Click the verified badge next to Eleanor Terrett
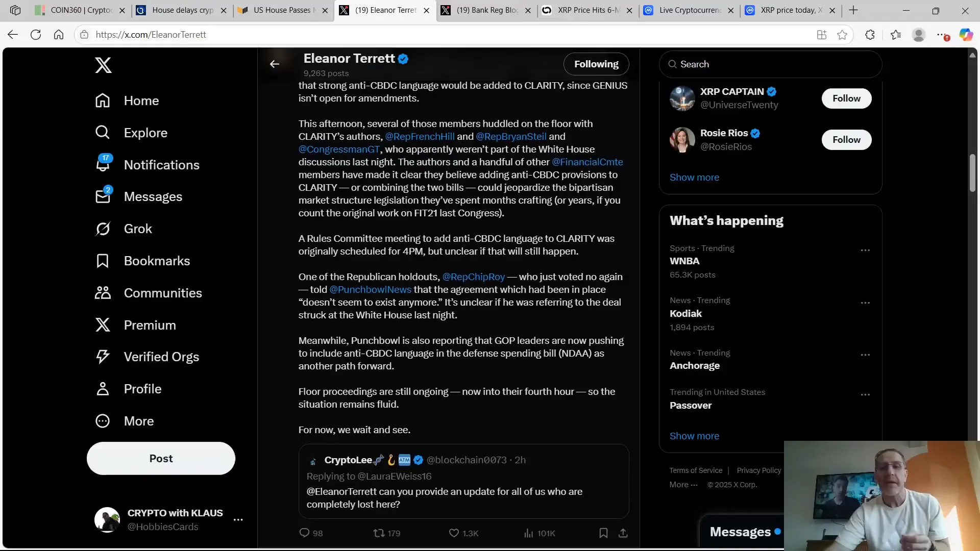Viewport: 980px width, 551px height. 403,59
